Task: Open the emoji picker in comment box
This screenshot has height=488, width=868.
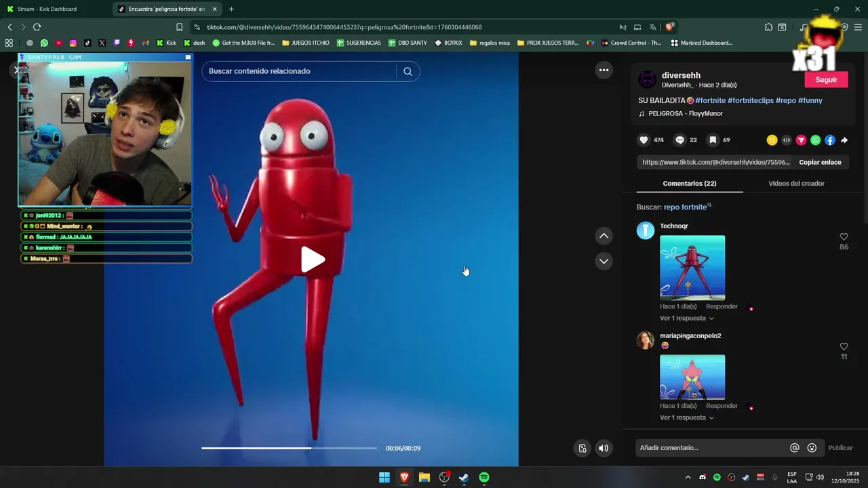Action: click(x=812, y=448)
